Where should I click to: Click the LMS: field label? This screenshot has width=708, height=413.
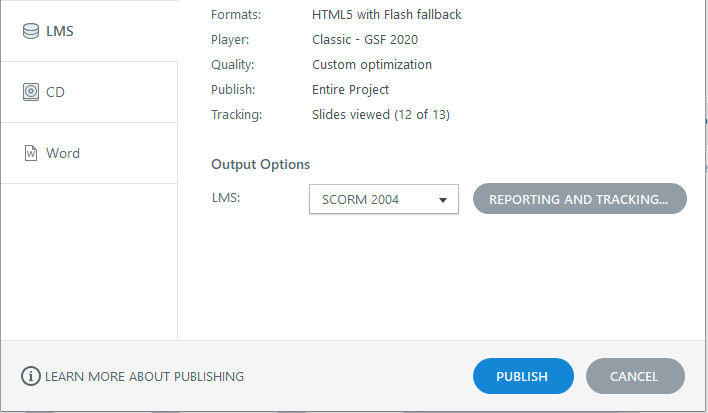coord(226,197)
